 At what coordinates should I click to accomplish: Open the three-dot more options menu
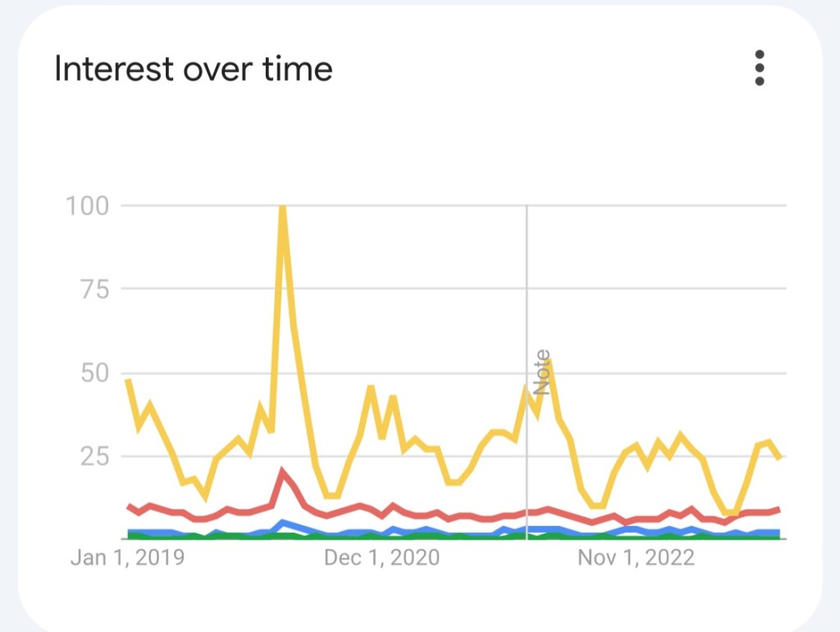(x=760, y=68)
